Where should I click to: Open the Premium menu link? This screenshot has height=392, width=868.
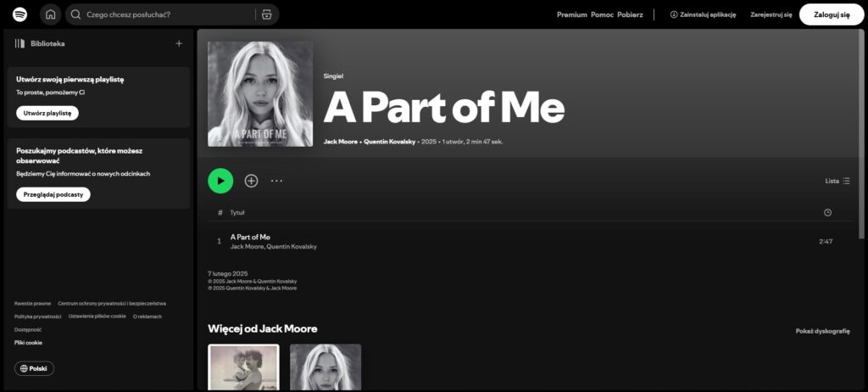571,14
